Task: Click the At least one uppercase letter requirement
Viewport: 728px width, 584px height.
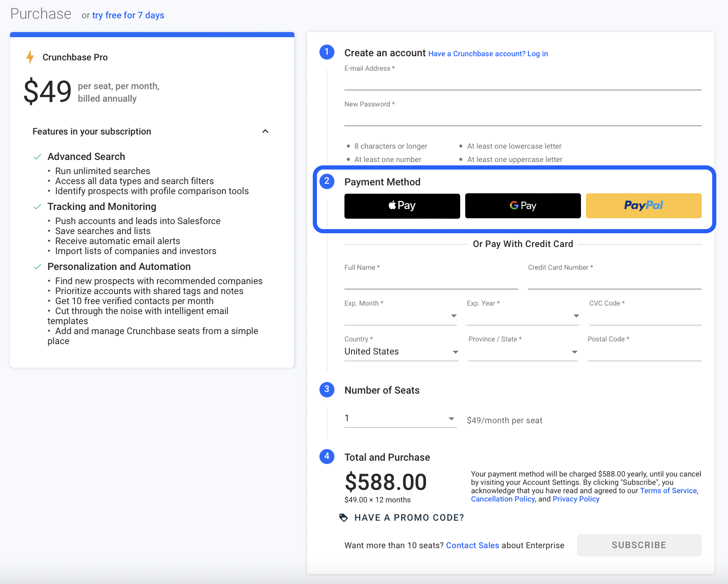Action: tap(515, 160)
